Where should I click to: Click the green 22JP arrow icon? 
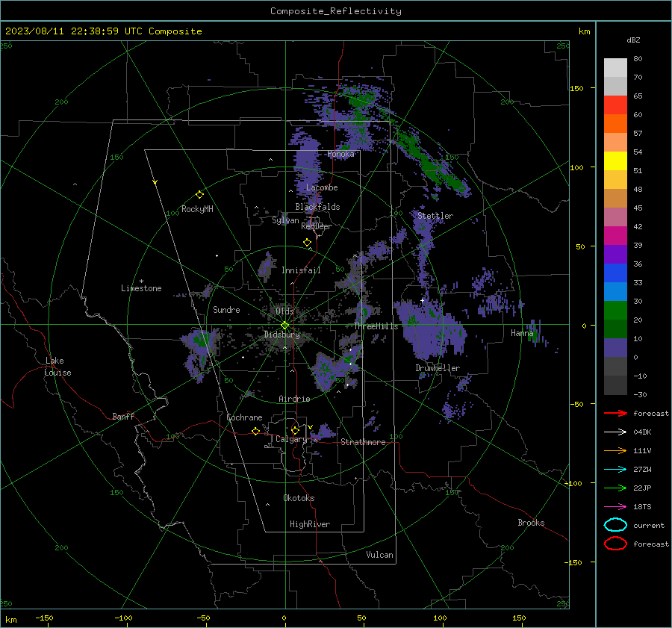pos(615,488)
